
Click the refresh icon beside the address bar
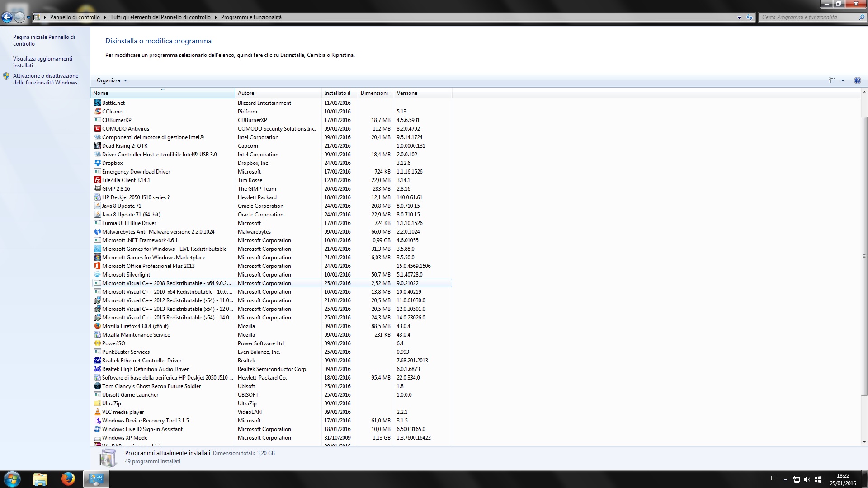[x=750, y=17]
